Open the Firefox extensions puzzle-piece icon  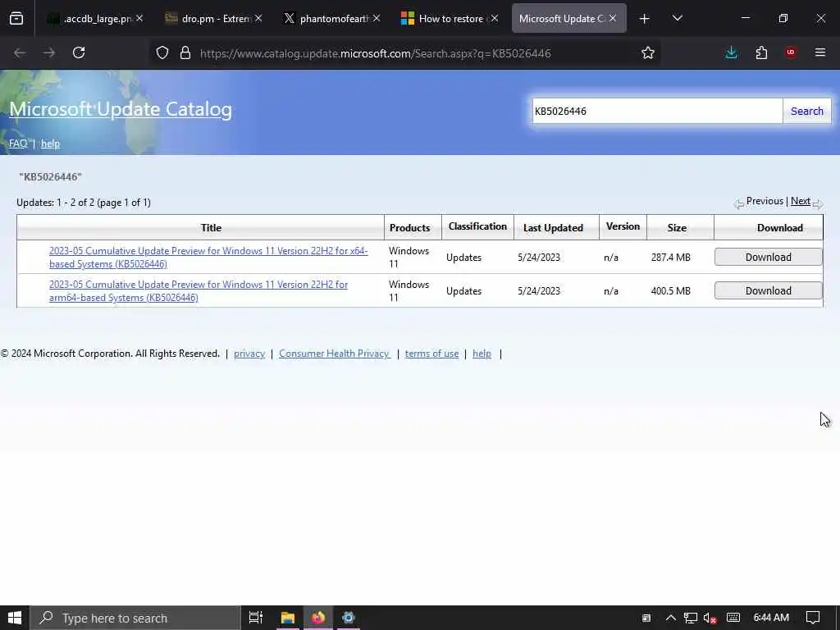[x=761, y=52]
